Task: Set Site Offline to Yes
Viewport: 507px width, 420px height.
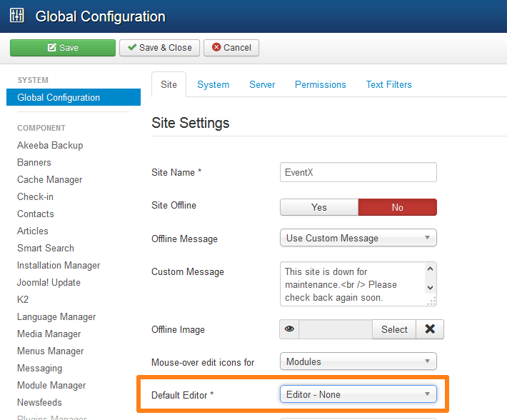Action: tap(318, 207)
